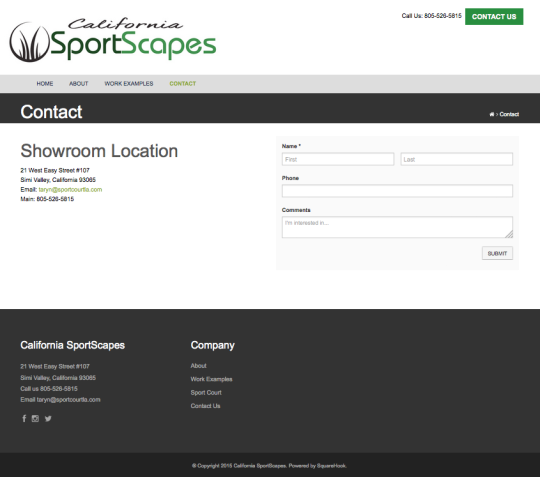Open the taryn@sportcourtla.com email link

pos(70,189)
